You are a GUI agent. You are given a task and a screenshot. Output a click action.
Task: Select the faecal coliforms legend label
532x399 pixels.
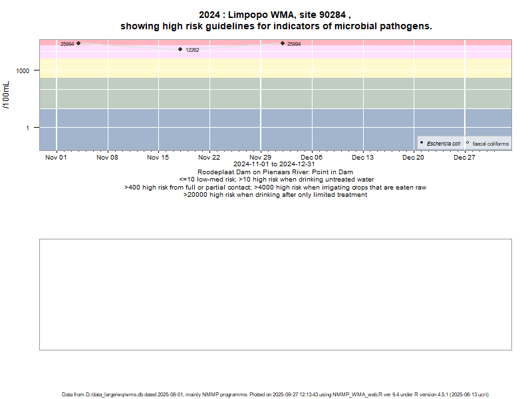pyautogui.click(x=491, y=144)
